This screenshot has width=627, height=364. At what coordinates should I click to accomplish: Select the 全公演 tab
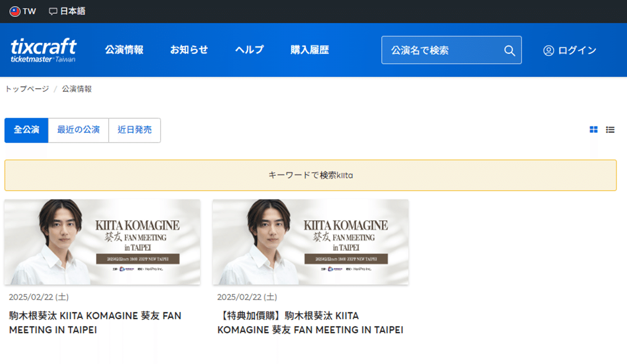point(27,130)
